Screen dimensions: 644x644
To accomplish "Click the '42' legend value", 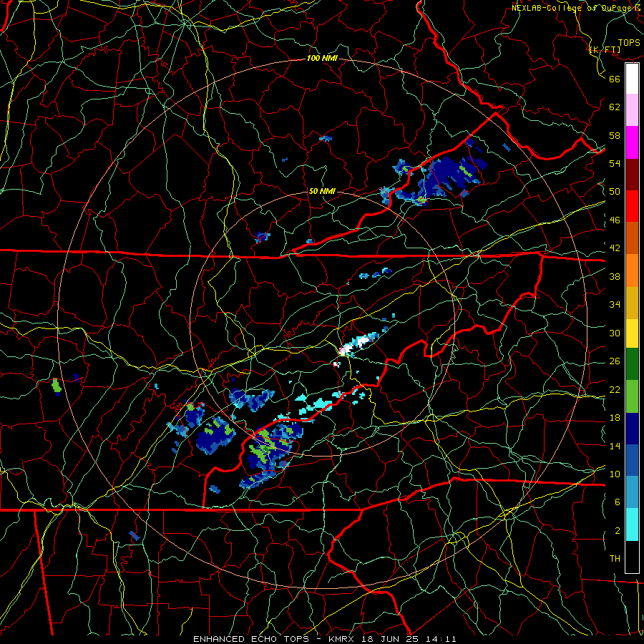I will pos(615,248).
